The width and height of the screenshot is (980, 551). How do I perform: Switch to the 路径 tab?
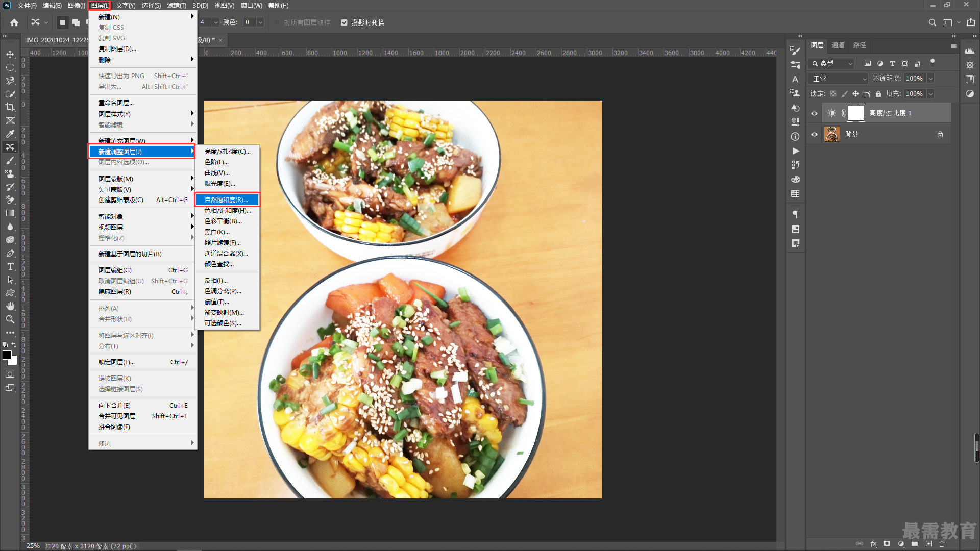click(860, 45)
